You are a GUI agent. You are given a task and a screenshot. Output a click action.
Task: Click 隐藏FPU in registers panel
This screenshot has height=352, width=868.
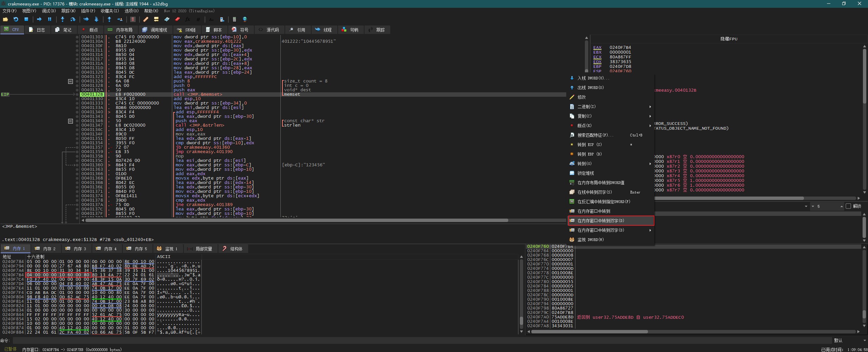click(x=729, y=39)
